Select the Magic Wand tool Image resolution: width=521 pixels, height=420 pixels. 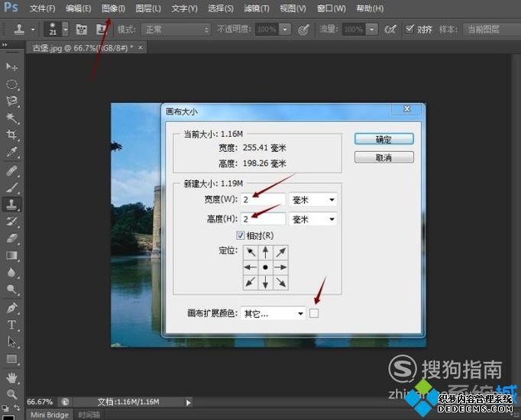pos(12,118)
